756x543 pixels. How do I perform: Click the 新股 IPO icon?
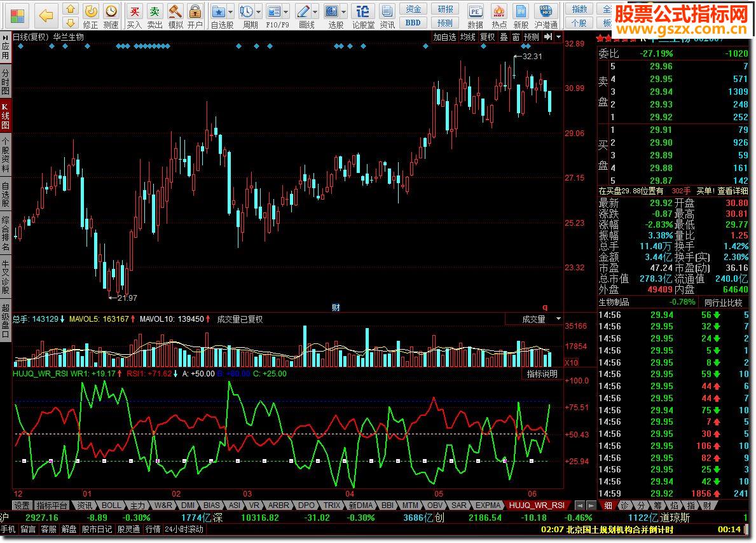tap(521, 16)
